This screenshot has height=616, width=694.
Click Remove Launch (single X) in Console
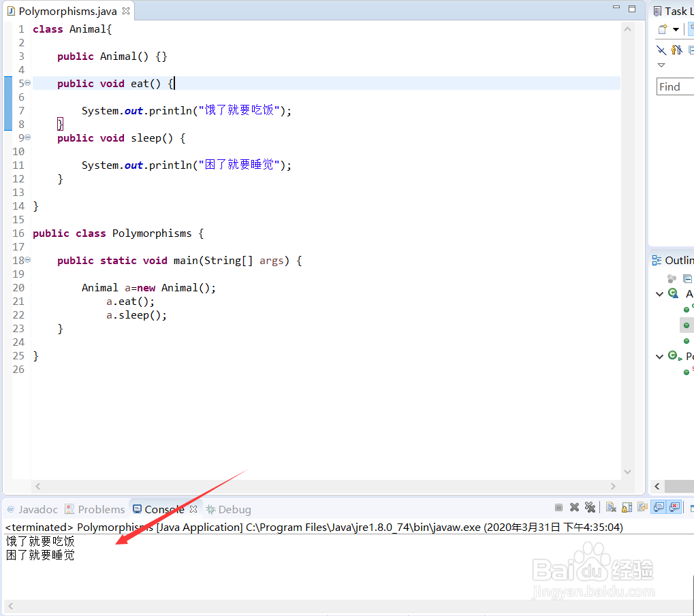click(x=575, y=508)
